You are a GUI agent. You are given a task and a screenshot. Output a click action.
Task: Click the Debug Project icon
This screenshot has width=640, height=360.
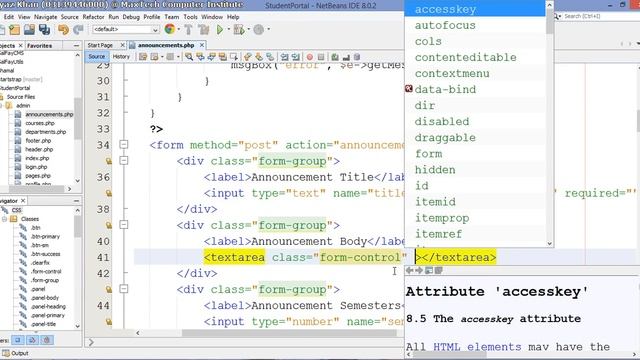click(x=239, y=29)
